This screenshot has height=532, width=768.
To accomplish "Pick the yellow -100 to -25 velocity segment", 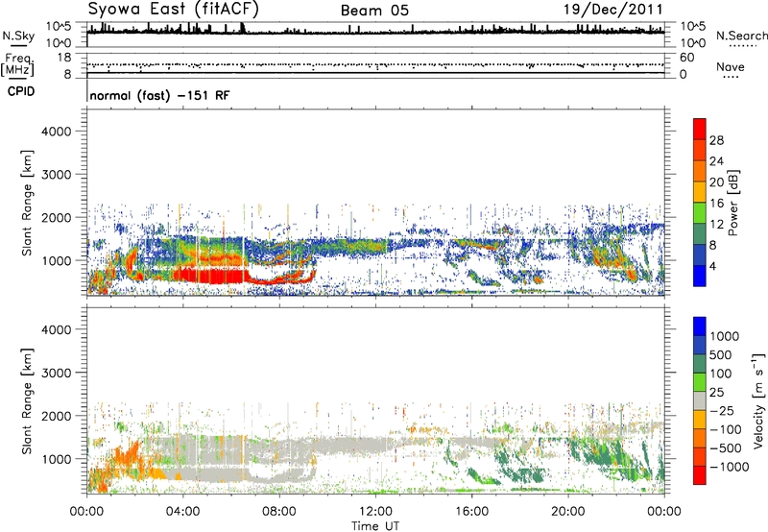I will [700, 420].
